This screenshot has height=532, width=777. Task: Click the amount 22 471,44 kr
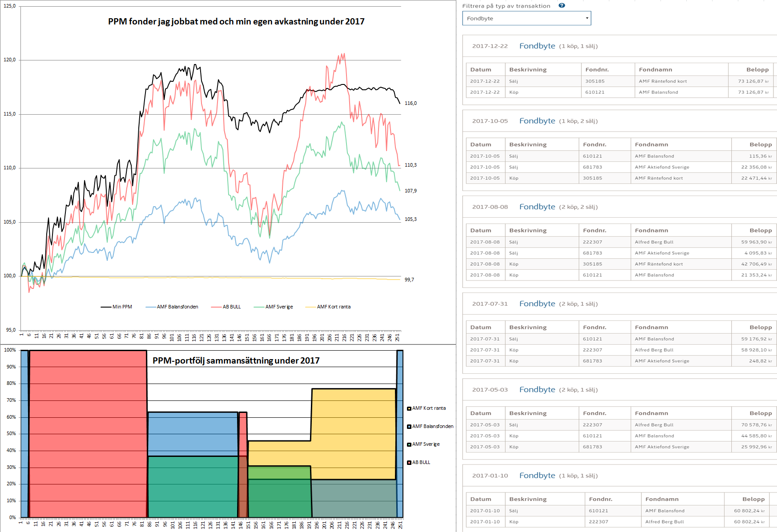coord(757,178)
